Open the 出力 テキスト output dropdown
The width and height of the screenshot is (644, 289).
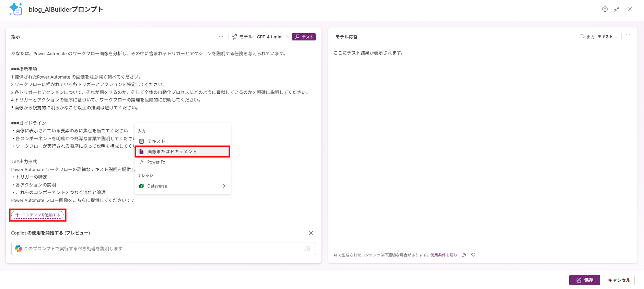pos(599,37)
